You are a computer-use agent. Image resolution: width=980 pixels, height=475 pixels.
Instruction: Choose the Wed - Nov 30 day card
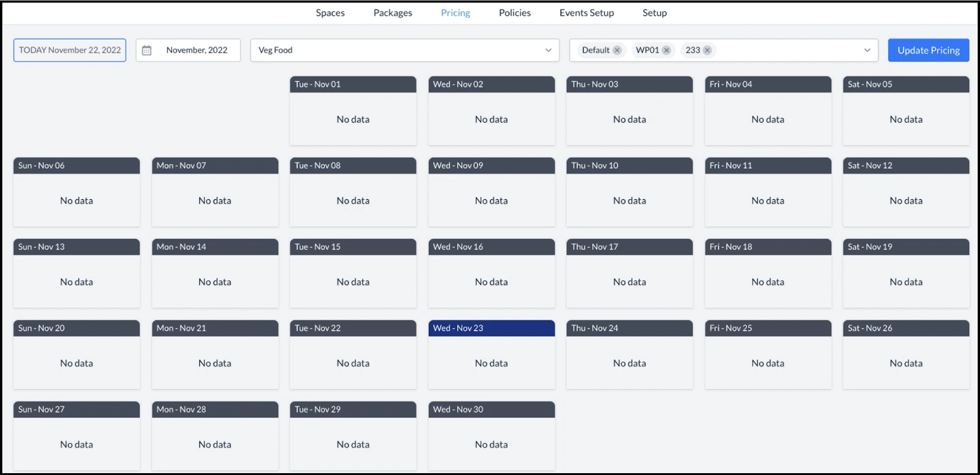point(491,436)
